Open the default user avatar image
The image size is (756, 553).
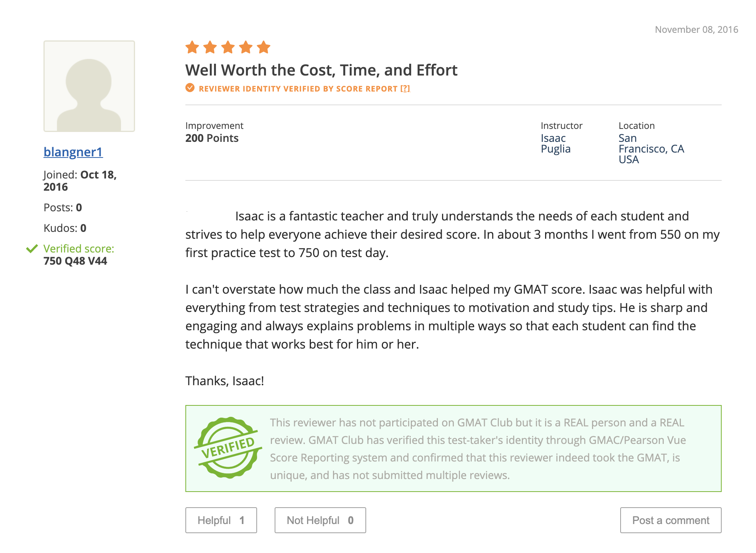click(x=89, y=86)
